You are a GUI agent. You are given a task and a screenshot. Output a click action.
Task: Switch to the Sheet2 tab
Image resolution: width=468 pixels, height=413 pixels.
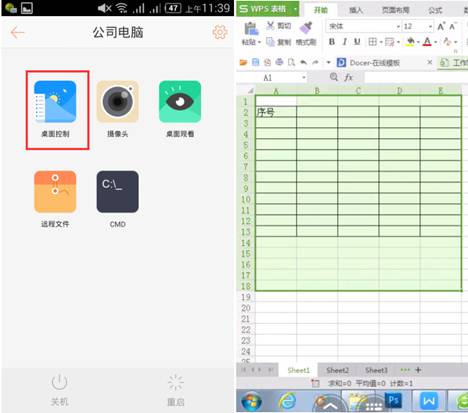pyautogui.click(x=337, y=370)
